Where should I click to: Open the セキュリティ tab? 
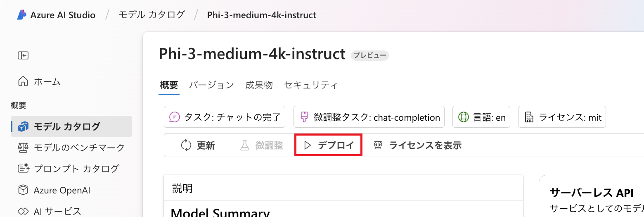(x=311, y=85)
